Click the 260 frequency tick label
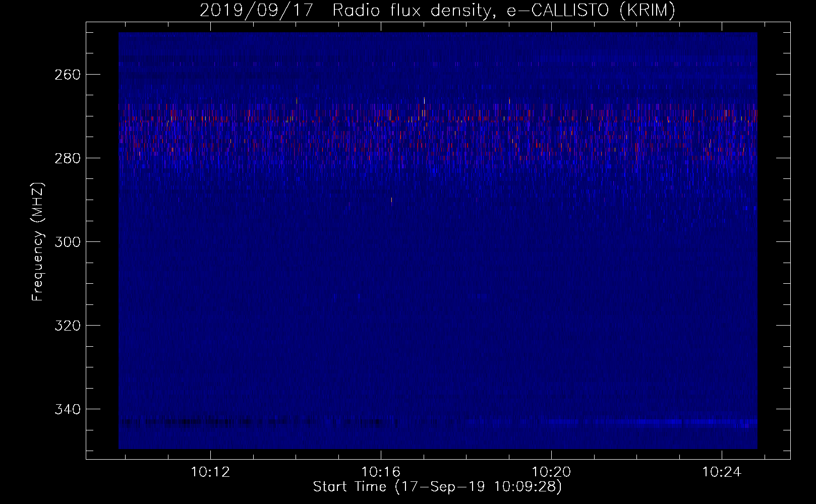Image resolution: width=816 pixels, height=504 pixels. click(67, 75)
